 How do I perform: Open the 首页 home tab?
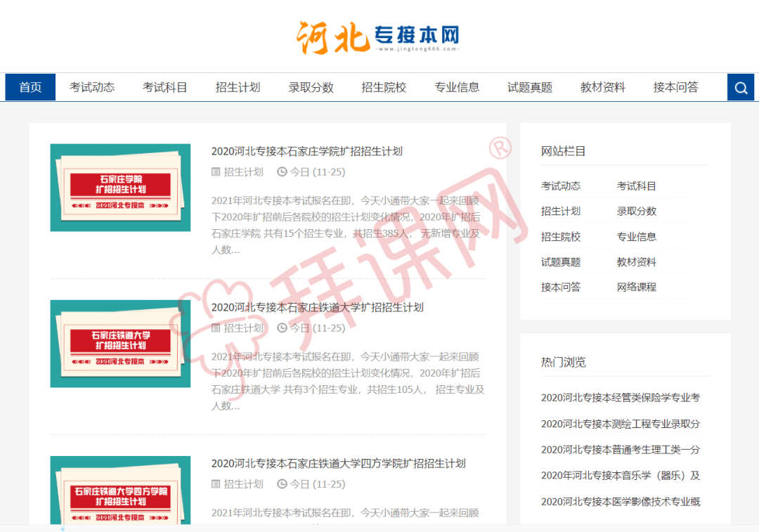pos(30,88)
